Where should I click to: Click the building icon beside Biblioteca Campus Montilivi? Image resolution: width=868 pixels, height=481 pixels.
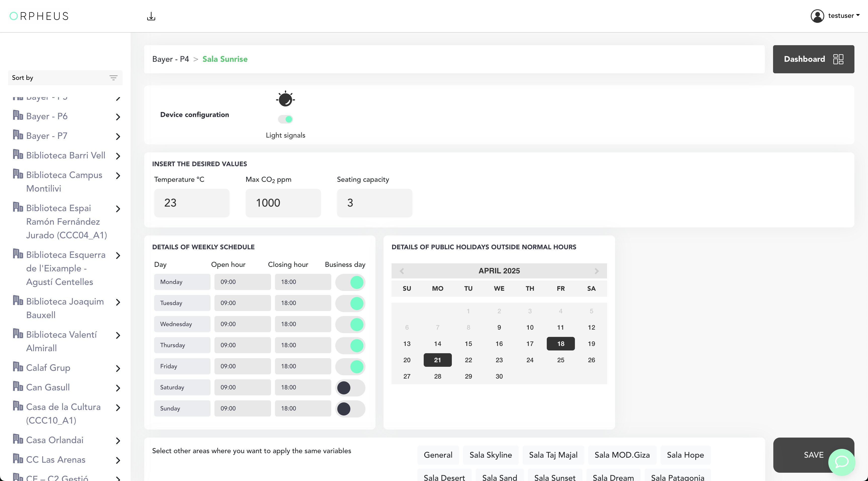(x=18, y=174)
